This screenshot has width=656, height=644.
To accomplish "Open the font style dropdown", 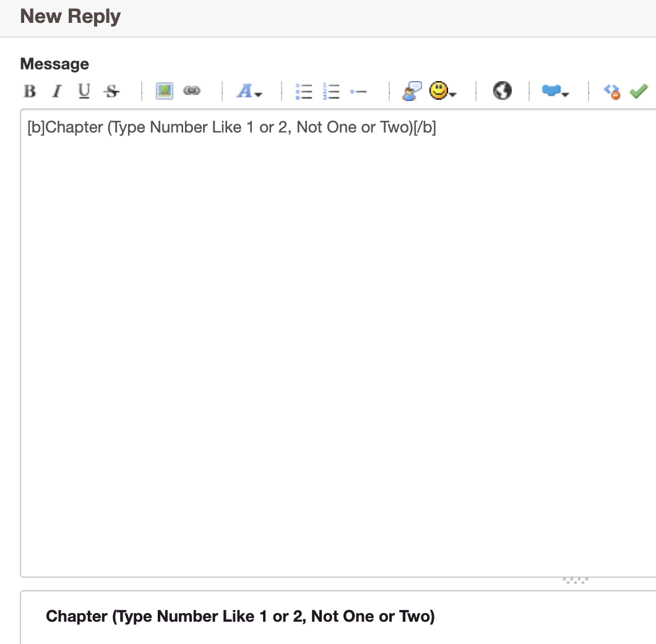I will 249,92.
